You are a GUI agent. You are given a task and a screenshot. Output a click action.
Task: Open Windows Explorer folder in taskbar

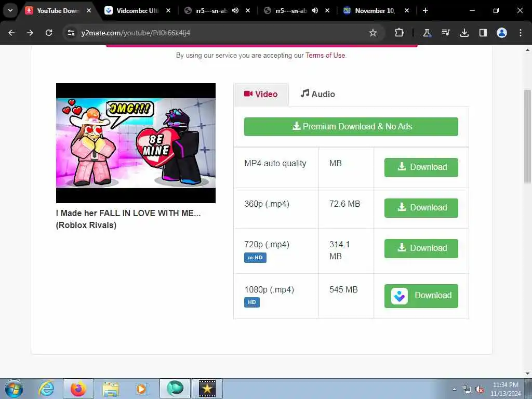coord(111,389)
